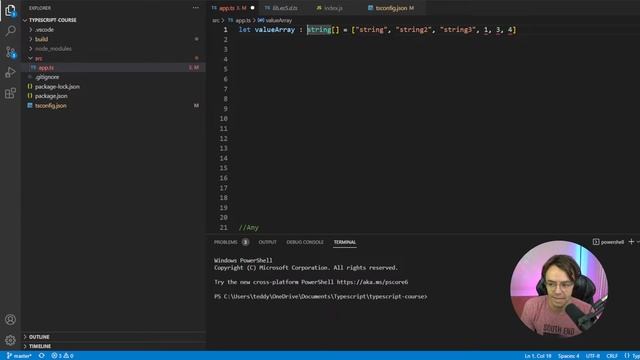Open package-lock.json in explorer
This screenshot has width=640, height=360.
57,87
